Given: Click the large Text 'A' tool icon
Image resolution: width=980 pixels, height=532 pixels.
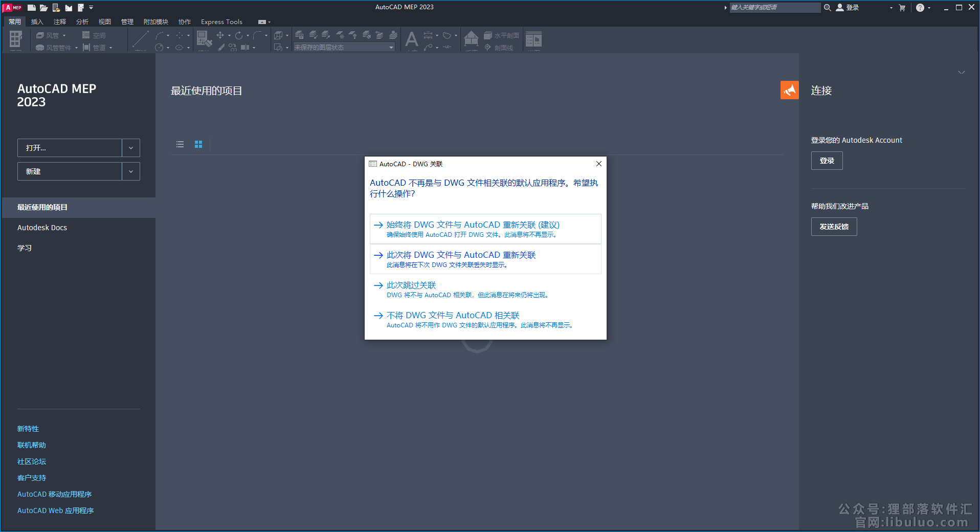Looking at the screenshot, I should coord(412,39).
